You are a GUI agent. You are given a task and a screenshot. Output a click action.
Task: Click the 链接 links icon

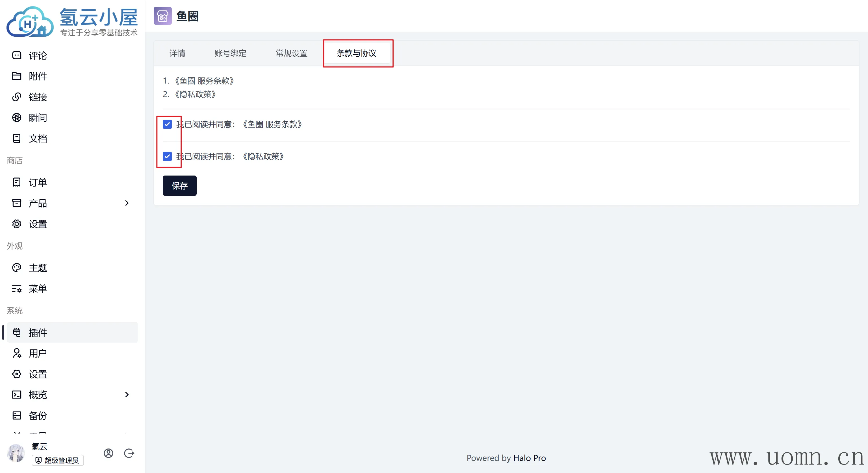pos(16,97)
